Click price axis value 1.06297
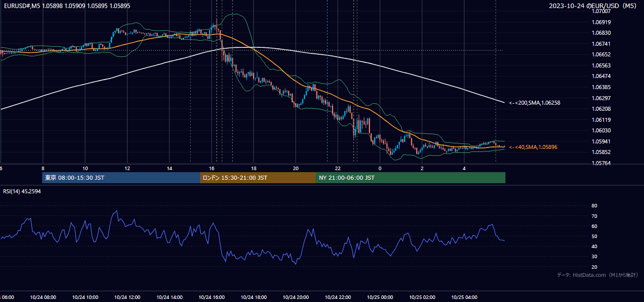 [x=602, y=98]
